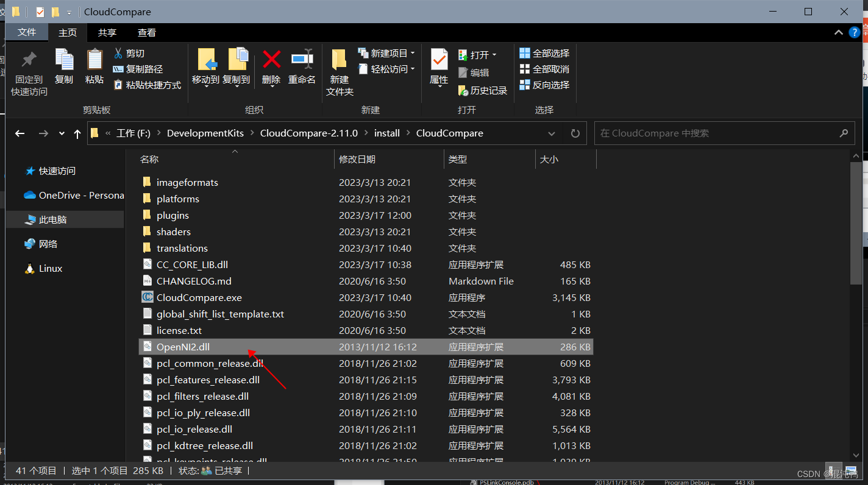Click Edit (编辑) in the ribbon
Viewport: 868px width, 485px height.
tap(474, 73)
